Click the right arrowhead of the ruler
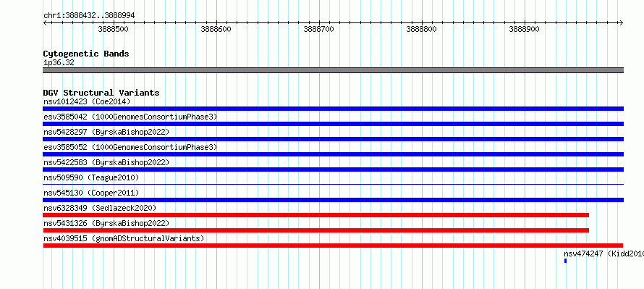 [x=621, y=22]
